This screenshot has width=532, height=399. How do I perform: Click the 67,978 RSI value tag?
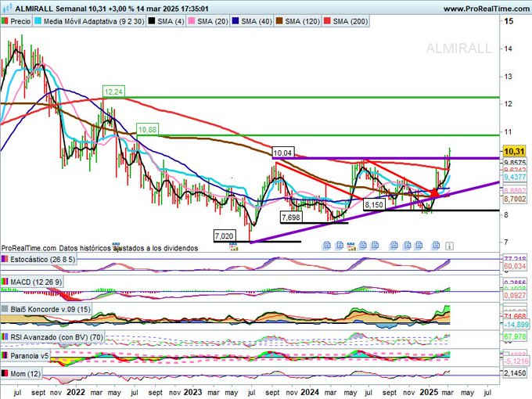coord(515,336)
